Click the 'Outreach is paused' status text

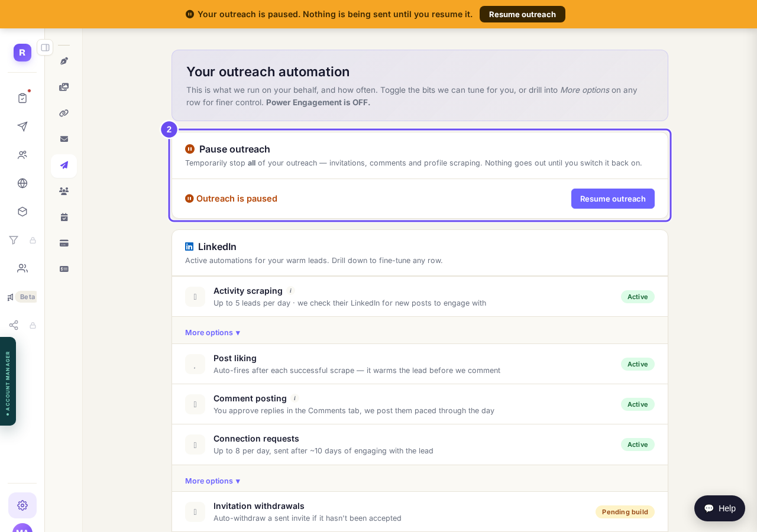pos(237,199)
